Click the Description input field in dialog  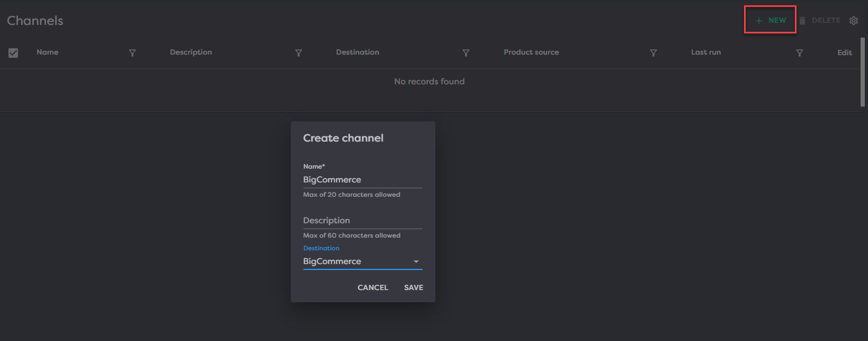362,221
